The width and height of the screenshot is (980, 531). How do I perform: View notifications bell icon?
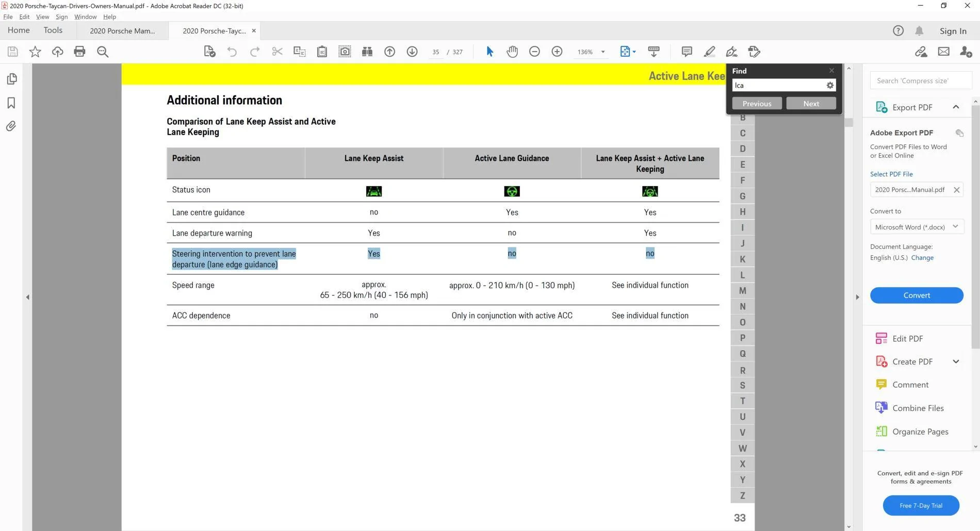tap(919, 31)
